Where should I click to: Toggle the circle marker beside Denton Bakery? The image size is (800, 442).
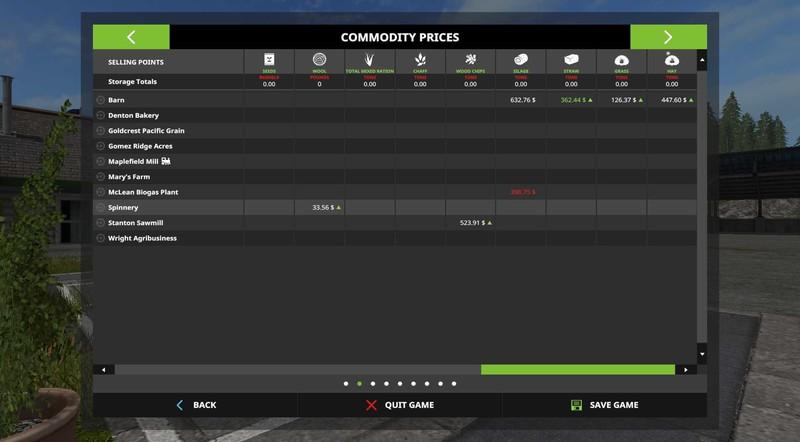pos(100,116)
